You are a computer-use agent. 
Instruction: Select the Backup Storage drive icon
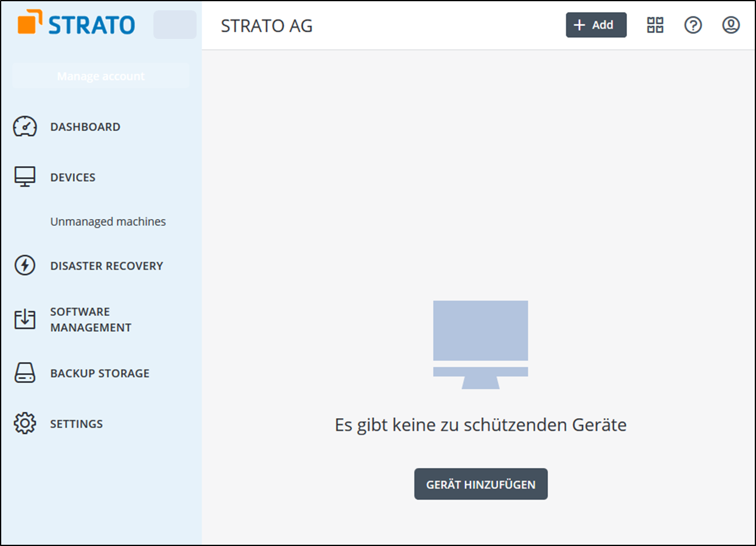[x=24, y=373]
